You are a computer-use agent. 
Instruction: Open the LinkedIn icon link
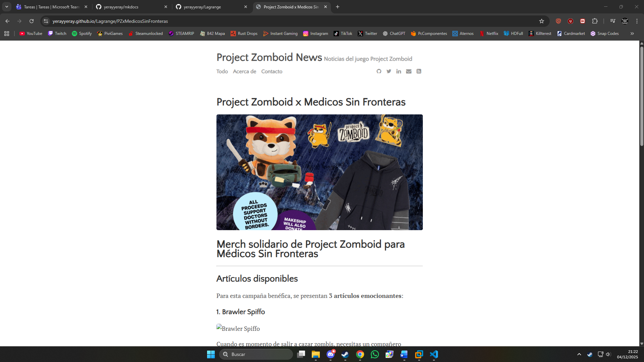(399, 71)
